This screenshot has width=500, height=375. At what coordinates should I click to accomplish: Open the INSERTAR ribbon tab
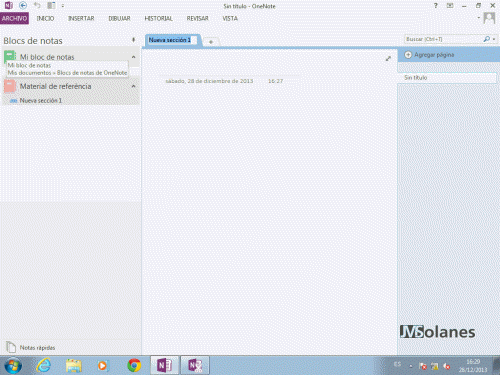click(81, 18)
